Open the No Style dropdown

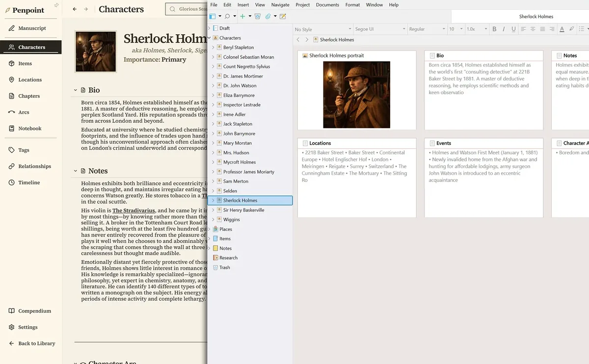[x=323, y=29]
